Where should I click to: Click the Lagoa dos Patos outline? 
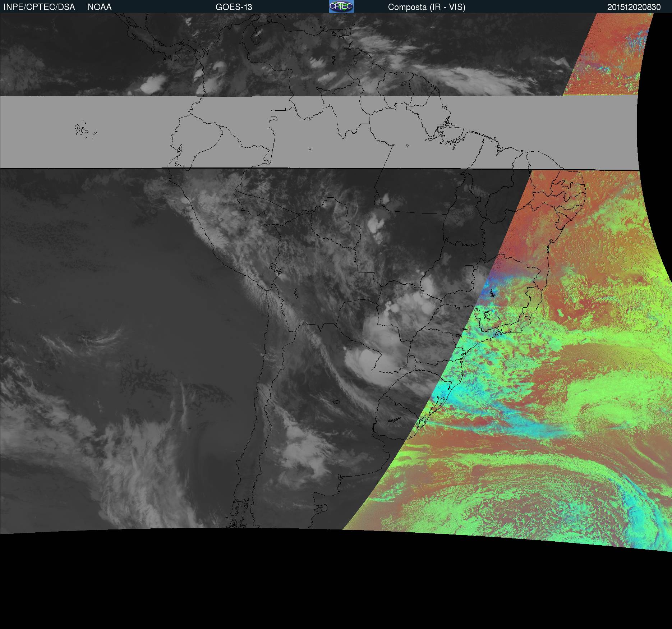point(438,405)
